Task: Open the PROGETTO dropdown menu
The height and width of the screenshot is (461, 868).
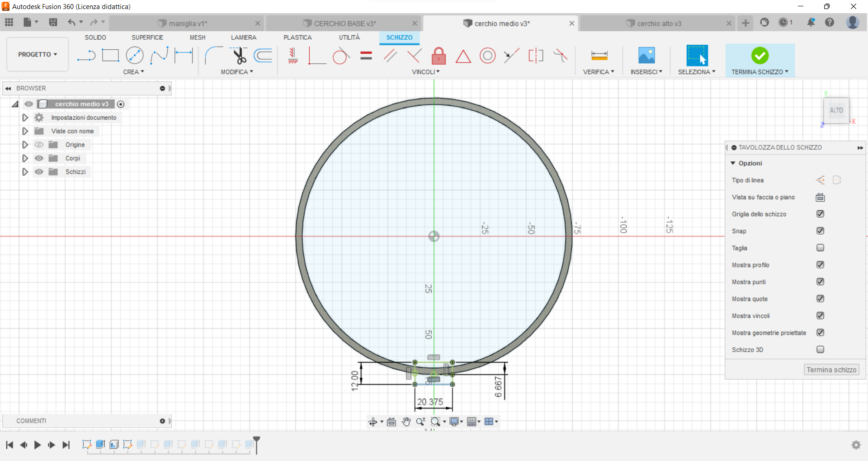Action: click(37, 54)
